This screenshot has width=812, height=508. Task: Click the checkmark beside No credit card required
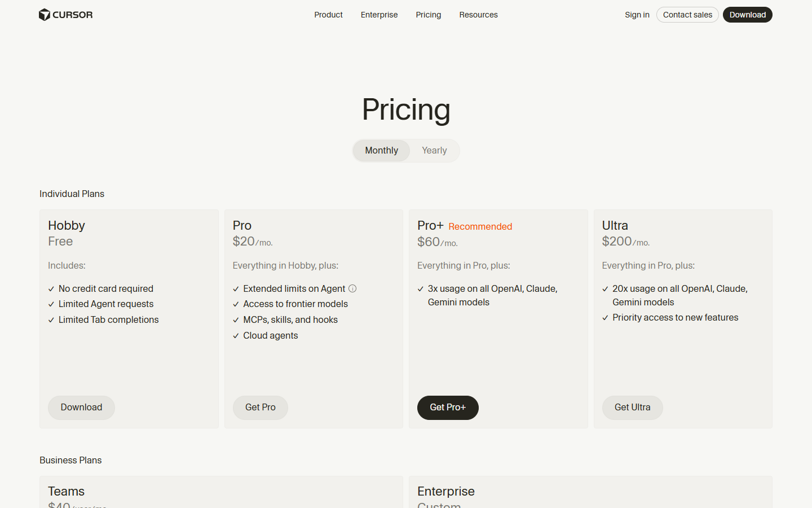click(50, 288)
